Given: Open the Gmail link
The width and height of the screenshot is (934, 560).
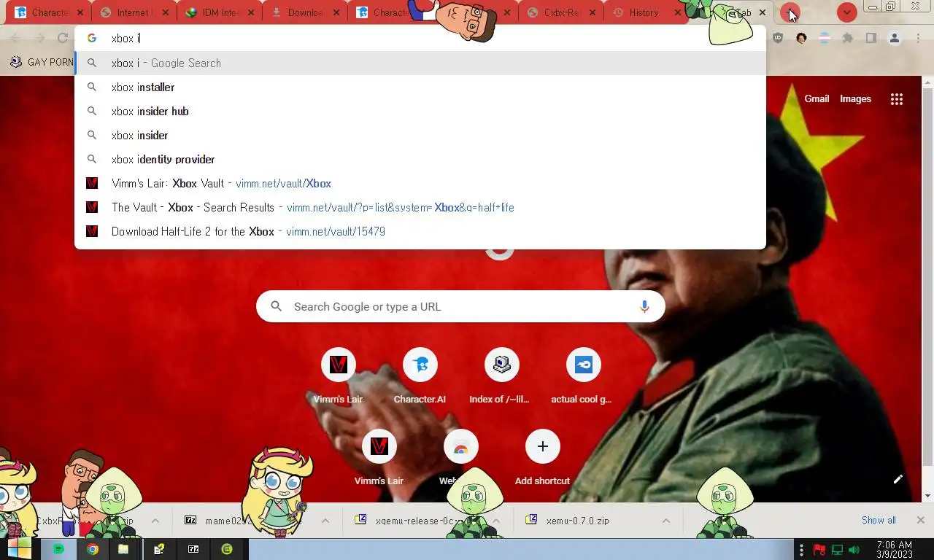Looking at the screenshot, I should point(817,99).
